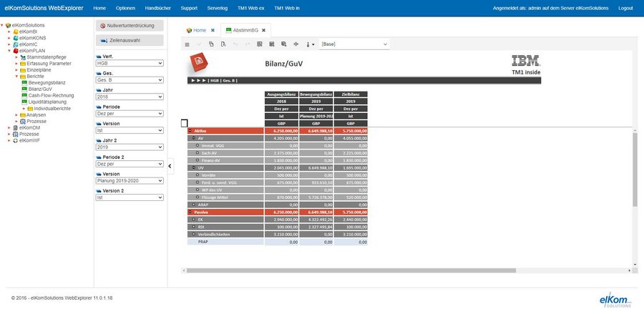Collapse the Aktiva row

point(190,131)
